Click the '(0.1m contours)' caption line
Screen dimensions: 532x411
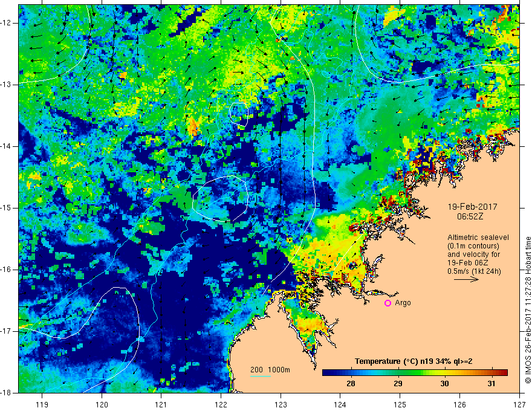473,246
